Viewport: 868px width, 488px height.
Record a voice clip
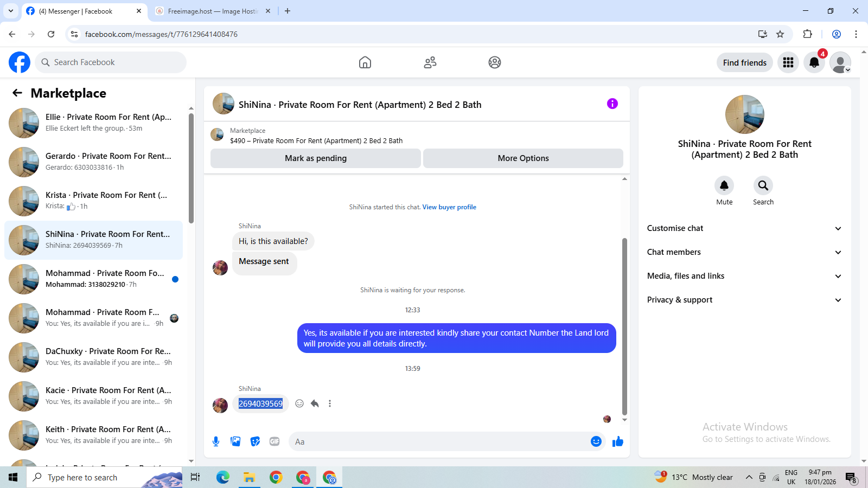click(x=216, y=441)
